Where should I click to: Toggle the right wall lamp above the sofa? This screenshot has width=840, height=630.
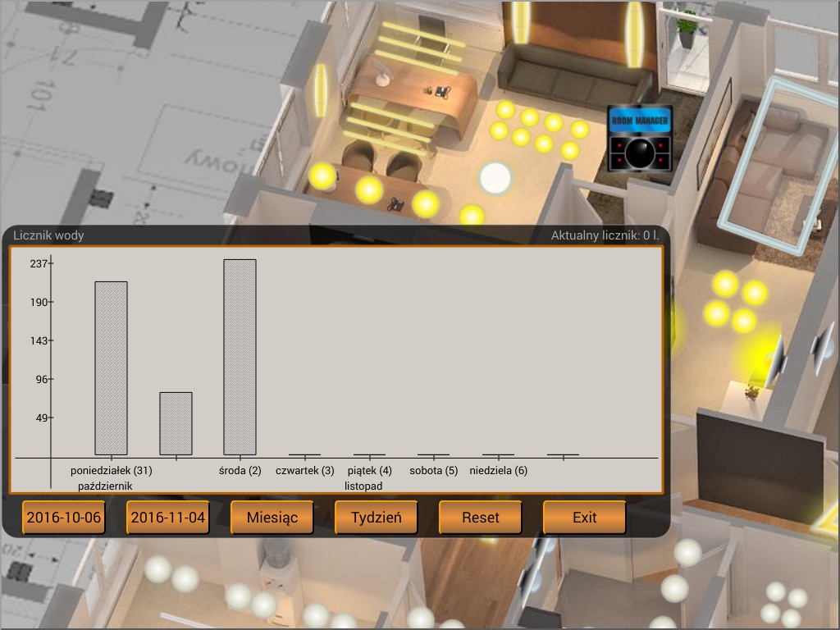[634, 34]
